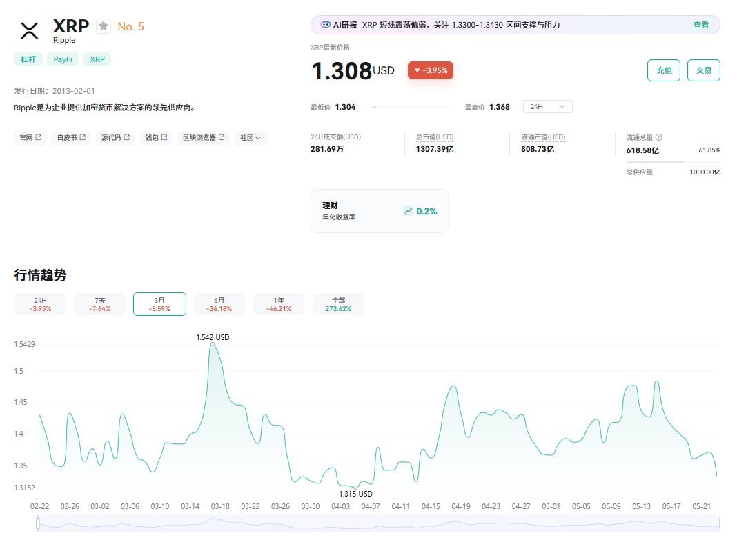The width and height of the screenshot is (737, 560).
Task: Open the 钱包 wallet link
Action: pyautogui.click(x=156, y=138)
